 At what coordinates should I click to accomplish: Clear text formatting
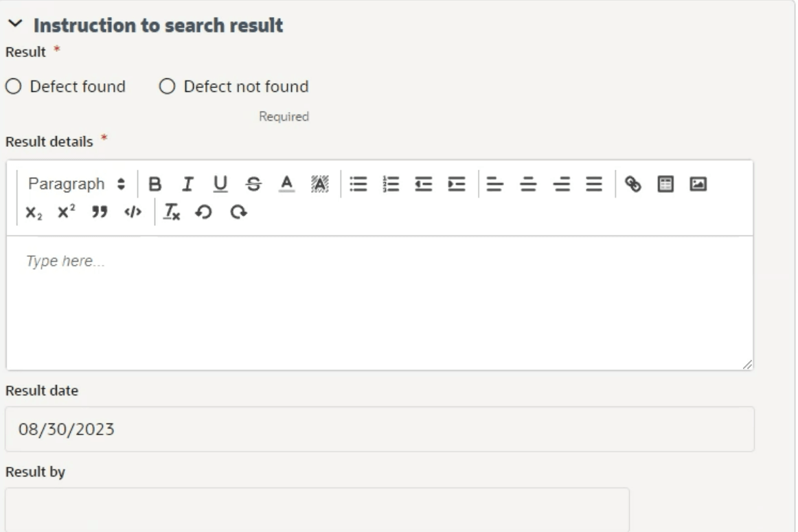172,212
